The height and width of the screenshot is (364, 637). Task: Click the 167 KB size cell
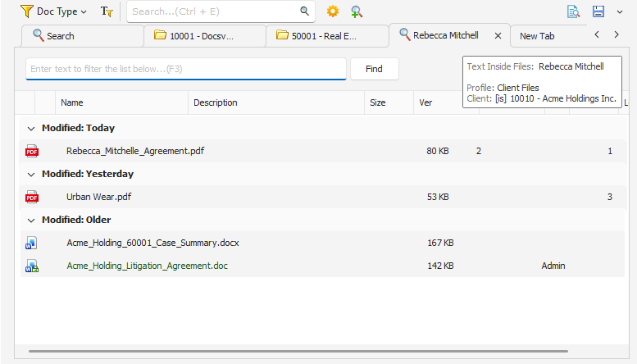pos(440,243)
